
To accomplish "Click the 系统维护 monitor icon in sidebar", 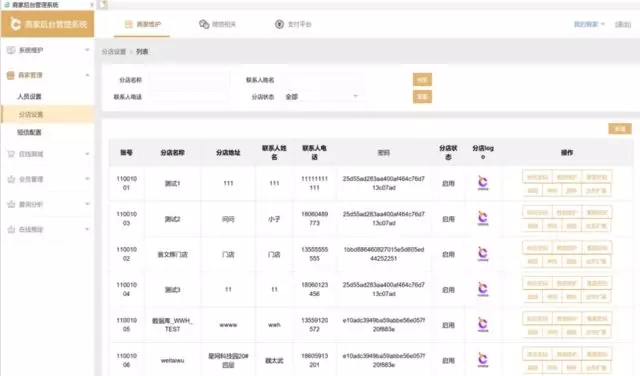I will point(11,50).
